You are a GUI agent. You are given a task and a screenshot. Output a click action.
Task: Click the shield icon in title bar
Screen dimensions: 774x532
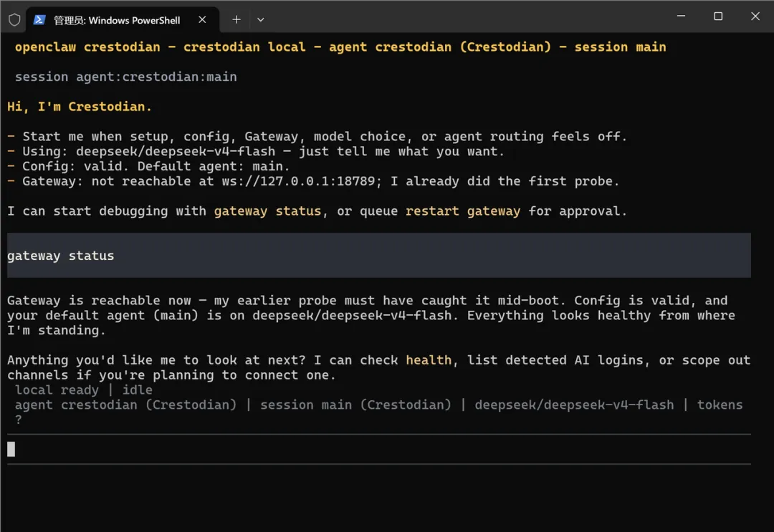[x=14, y=20]
